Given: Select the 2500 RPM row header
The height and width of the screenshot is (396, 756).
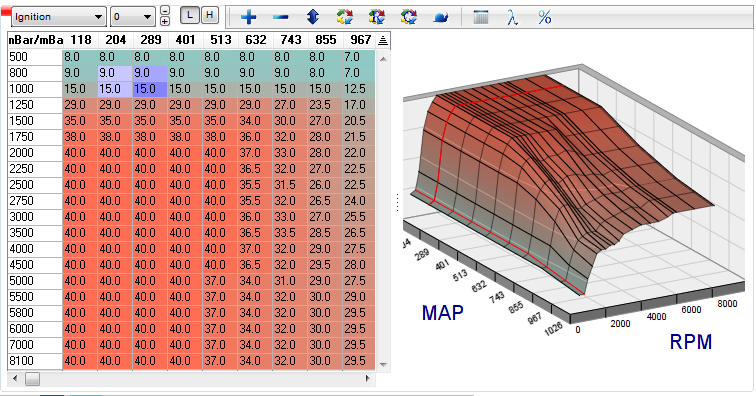Looking at the screenshot, I should [x=35, y=185].
